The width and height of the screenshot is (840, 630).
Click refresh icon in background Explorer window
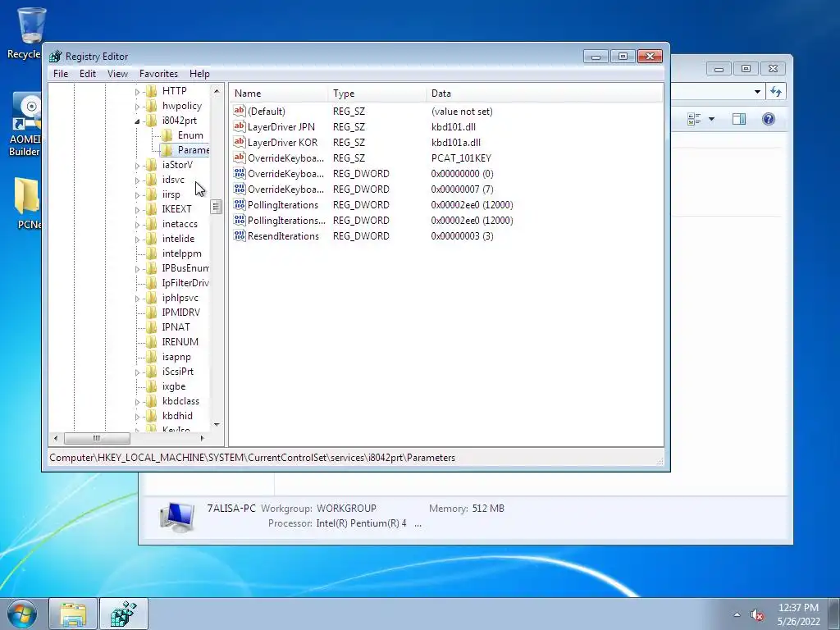pyautogui.click(x=776, y=92)
